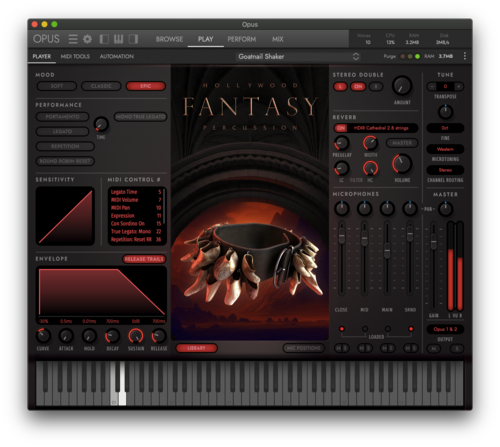
Task: Toggle the Reverb ON switch
Action: (341, 128)
